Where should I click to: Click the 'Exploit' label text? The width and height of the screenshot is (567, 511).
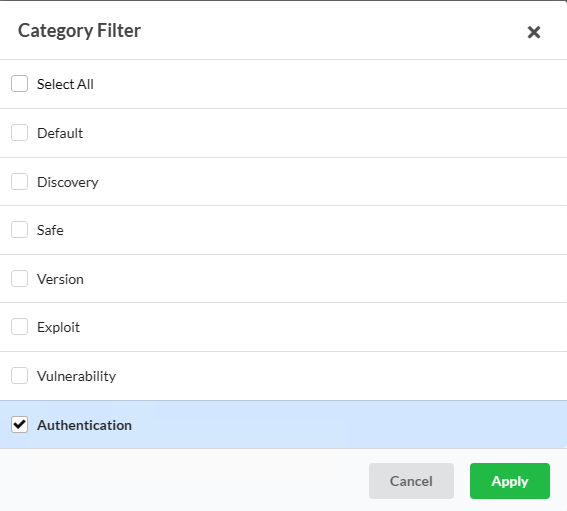59,327
